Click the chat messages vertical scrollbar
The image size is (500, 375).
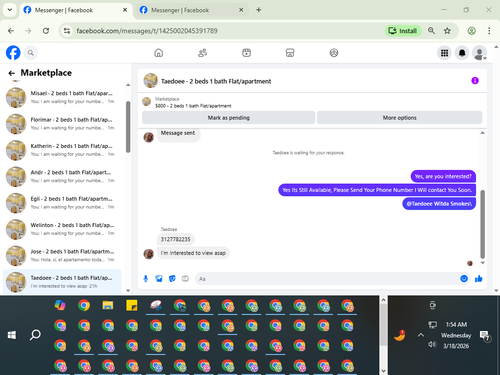click(x=482, y=224)
